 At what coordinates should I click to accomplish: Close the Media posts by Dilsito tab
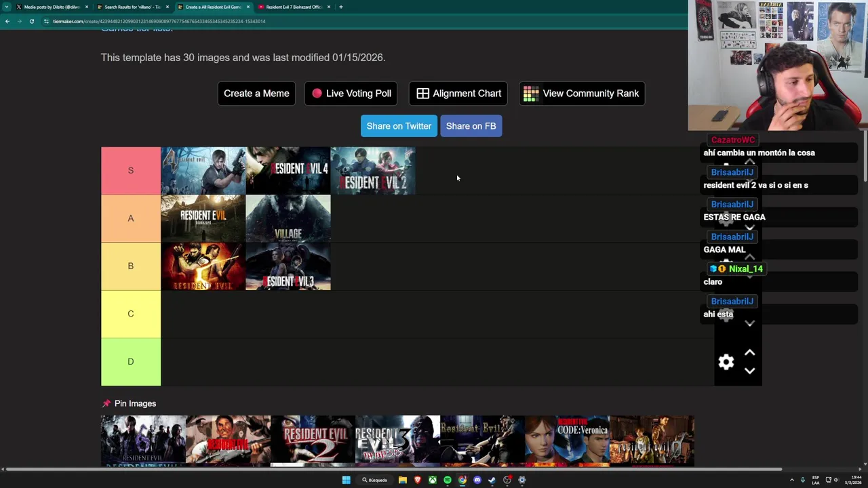pos(87,7)
